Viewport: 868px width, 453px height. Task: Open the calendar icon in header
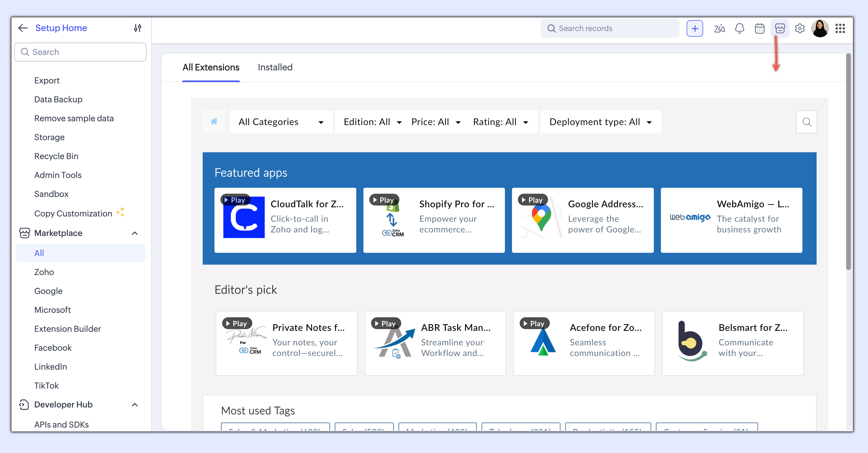click(x=760, y=28)
